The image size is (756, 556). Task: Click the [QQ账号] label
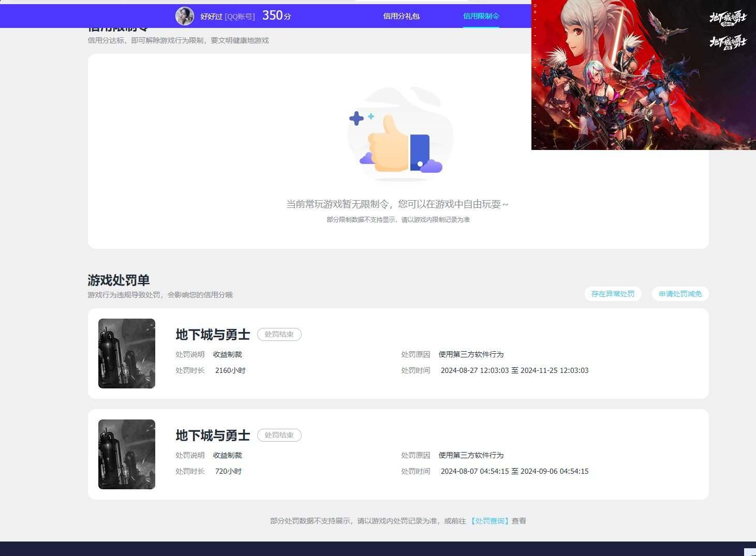click(x=240, y=17)
